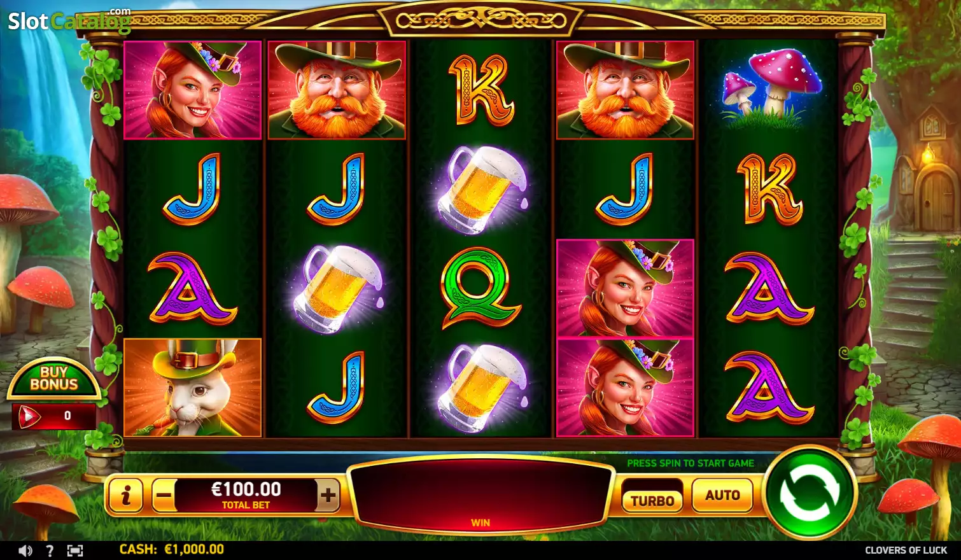Click the total bet amount display
Viewport: 961px width, 560px height.
coord(246,495)
